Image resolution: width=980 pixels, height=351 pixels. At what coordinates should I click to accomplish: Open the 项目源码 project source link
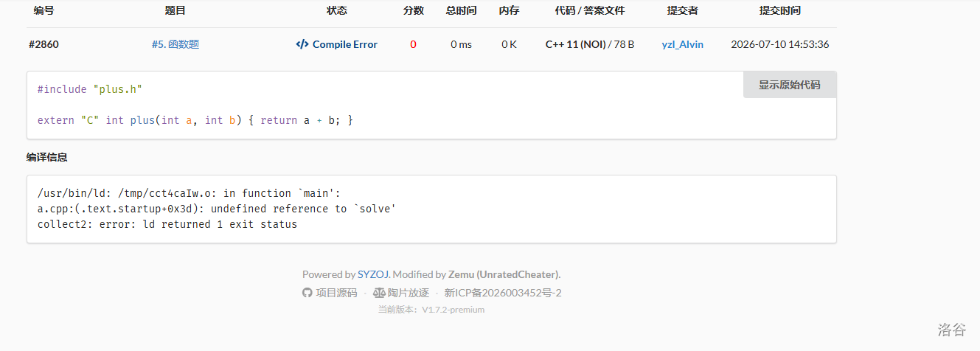(336, 293)
